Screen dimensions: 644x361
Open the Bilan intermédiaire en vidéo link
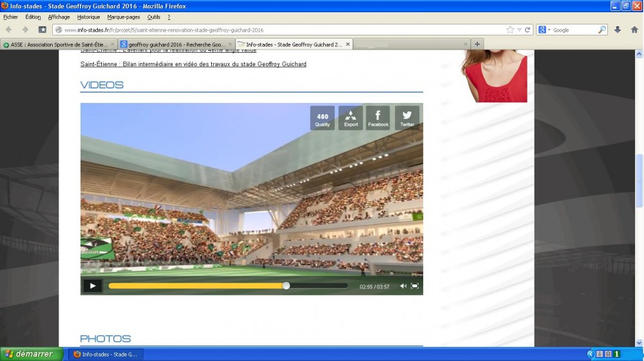tap(193, 64)
